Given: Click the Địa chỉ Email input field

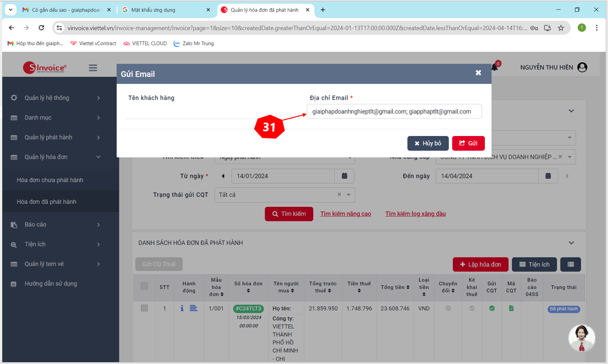Looking at the screenshot, I should click(x=394, y=111).
